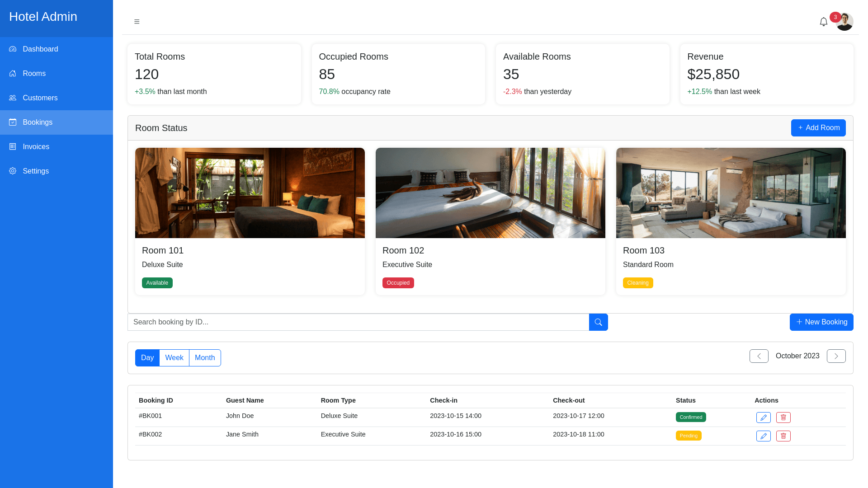Open Dashboard in sidebar
The height and width of the screenshot is (488, 868).
[40, 49]
